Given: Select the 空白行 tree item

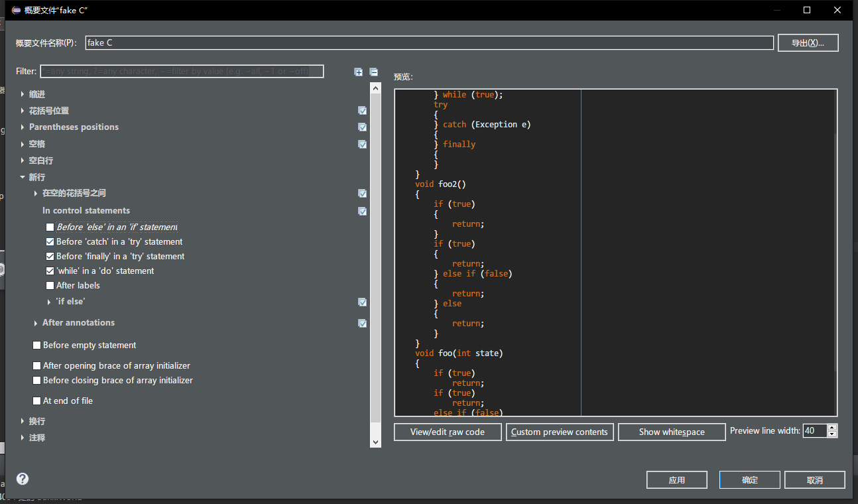Looking at the screenshot, I should pyautogui.click(x=41, y=160).
